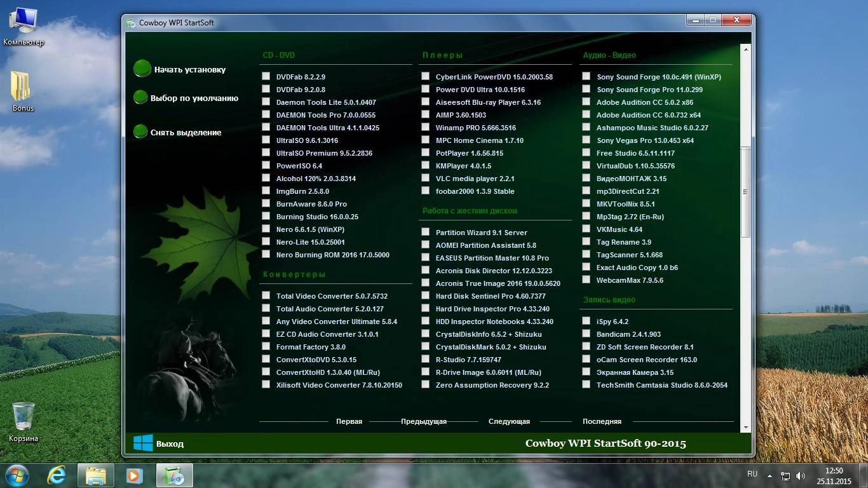Tick the Nero Burning ROM 2016 checkbox
The width and height of the screenshot is (868, 488).
(x=266, y=254)
